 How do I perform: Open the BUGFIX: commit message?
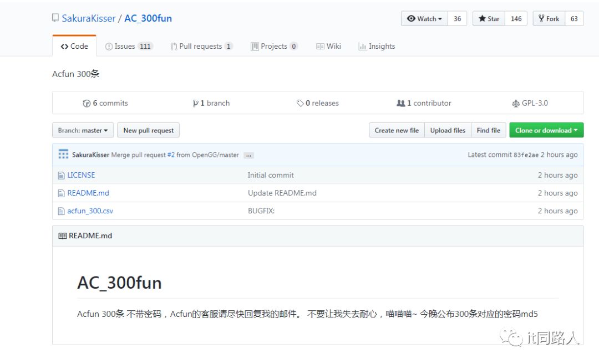click(261, 211)
